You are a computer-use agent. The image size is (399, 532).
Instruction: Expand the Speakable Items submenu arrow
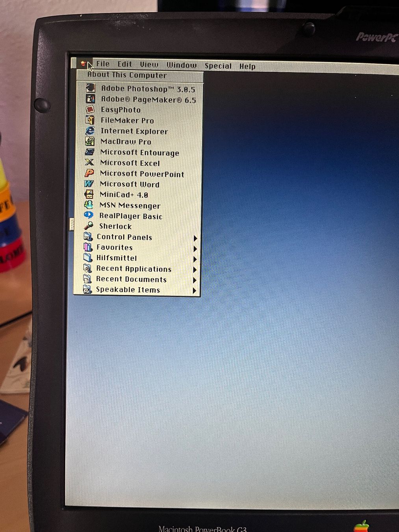(x=194, y=290)
